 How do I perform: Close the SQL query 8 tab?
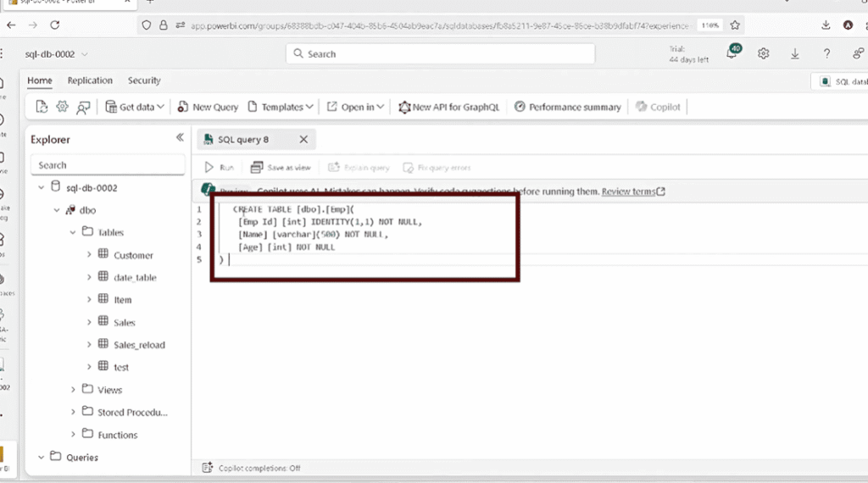(x=303, y=140)
